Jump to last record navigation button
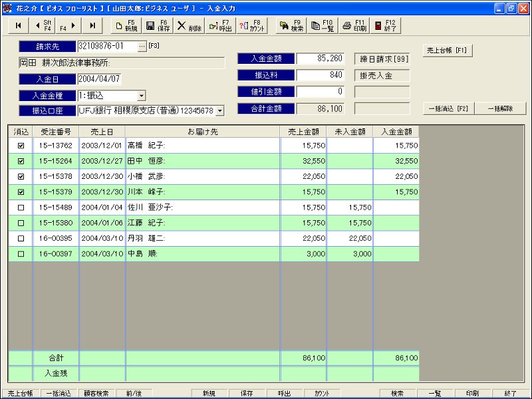Image resolution: width=532 pixels, height=399 pixels. click(x=92, y=26)
